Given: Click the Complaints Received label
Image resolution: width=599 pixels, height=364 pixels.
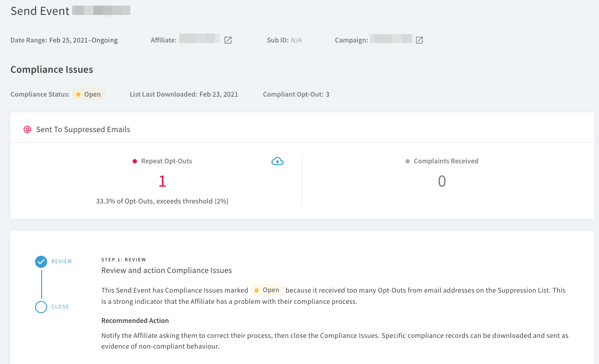Looking at the screenshot, I should (446, 161).
